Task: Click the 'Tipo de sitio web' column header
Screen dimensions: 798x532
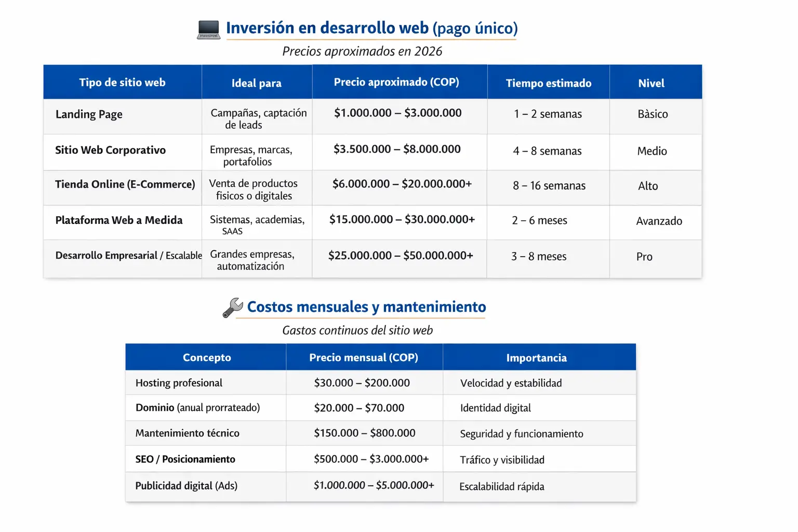Action: pyautogui.click(x=122, y=82)
